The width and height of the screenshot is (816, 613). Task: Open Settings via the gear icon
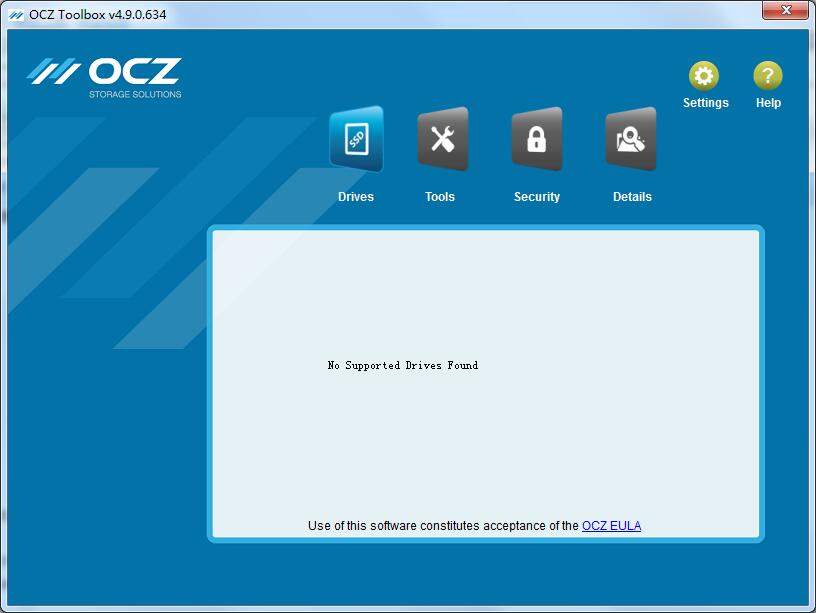tap(704, 76)
